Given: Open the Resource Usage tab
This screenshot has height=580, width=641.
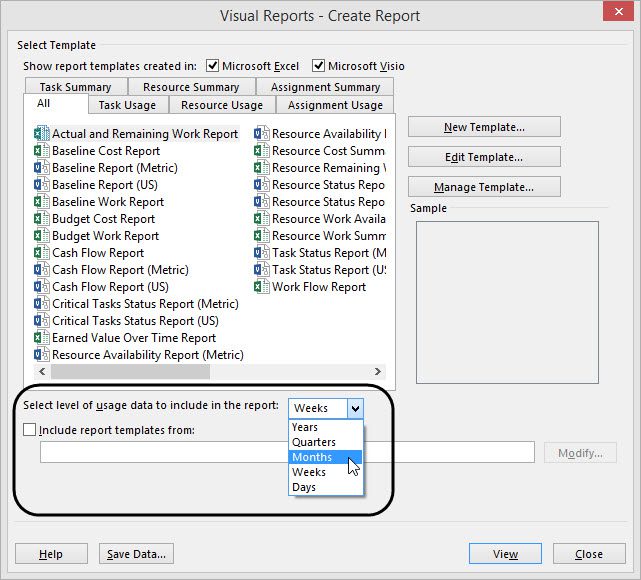Looking at the screenshot, I should coord(222,105).
